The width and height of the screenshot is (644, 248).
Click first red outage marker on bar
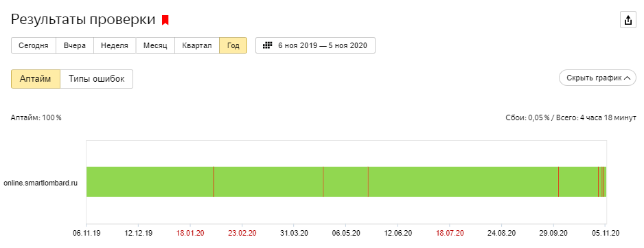coord(214,182)
